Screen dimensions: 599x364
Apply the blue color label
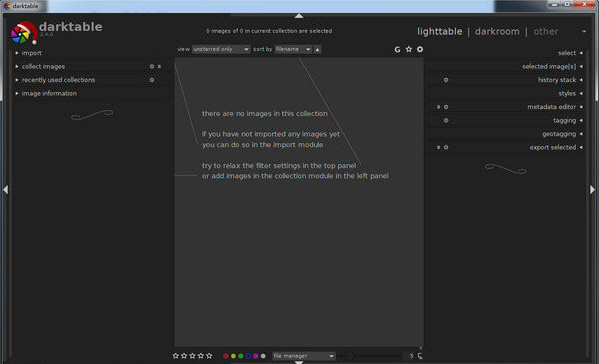pyautogui.click(x=248, y=356)
